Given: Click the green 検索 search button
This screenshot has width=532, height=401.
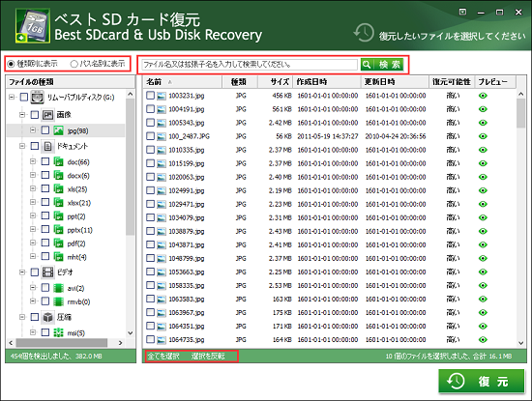Looking at the screenshot, I should [x=382, y=65].
